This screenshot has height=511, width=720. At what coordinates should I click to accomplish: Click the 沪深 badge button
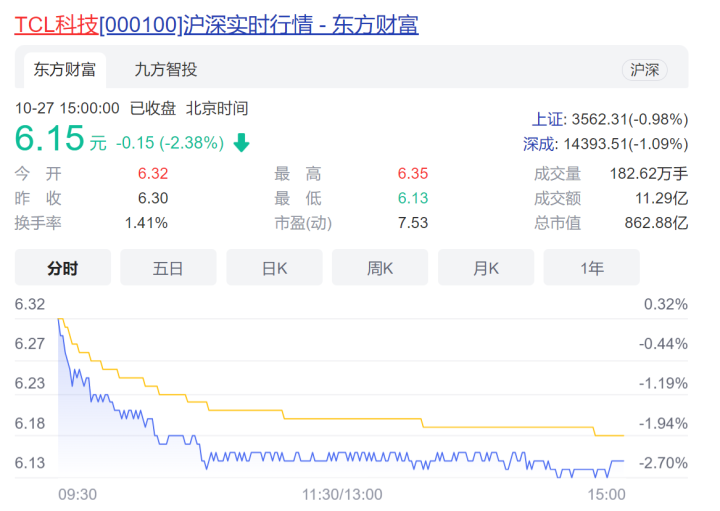pos(644,70)
